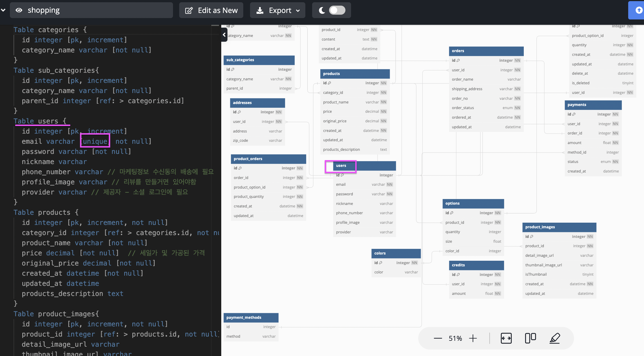The width and height of the screenshot is (644, 356).
Task: Expand the chevron left of shopping
Action: click(x=3, y=10)
